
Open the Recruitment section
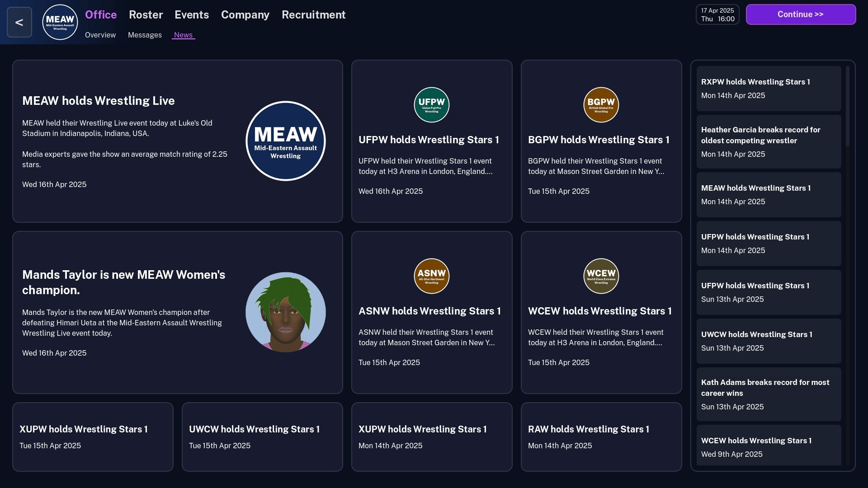click(313, 15)
